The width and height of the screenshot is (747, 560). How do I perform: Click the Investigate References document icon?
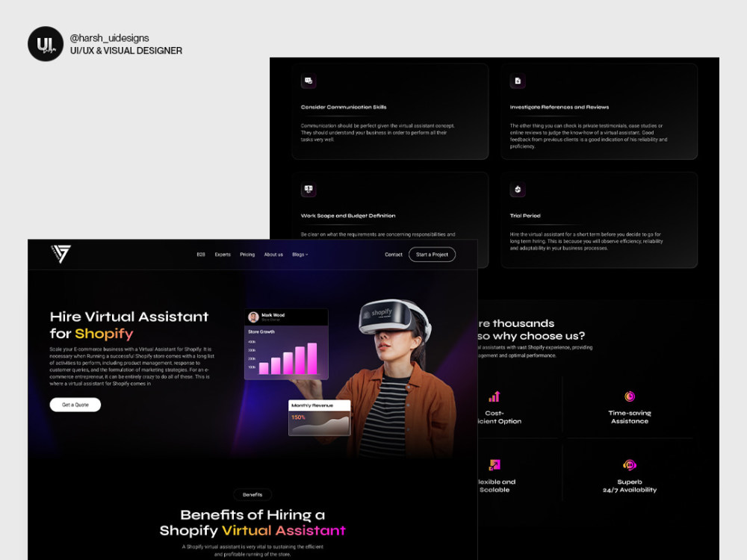[518, 81]
